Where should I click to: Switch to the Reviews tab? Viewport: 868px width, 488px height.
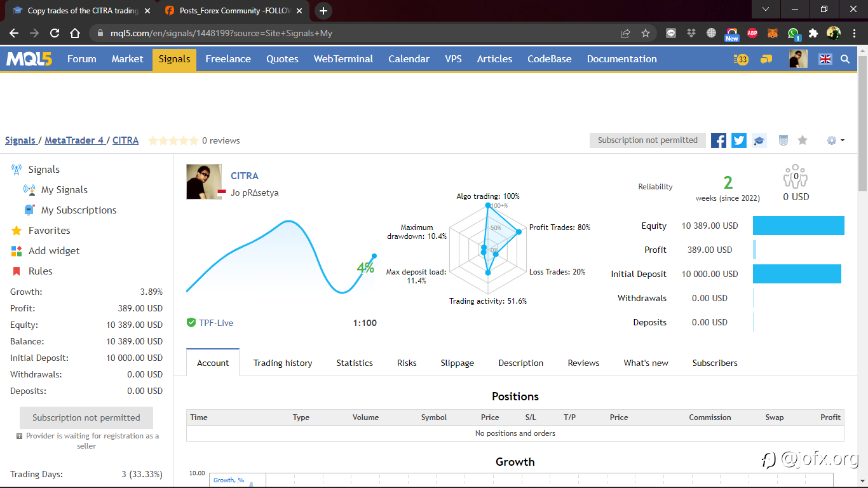(583, 363)
